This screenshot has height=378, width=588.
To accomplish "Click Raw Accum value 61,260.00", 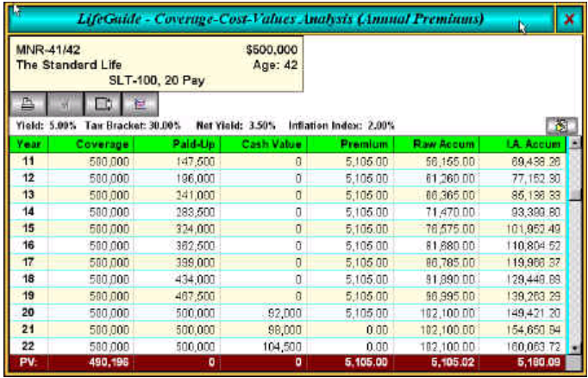I will [x=450, y=179].
